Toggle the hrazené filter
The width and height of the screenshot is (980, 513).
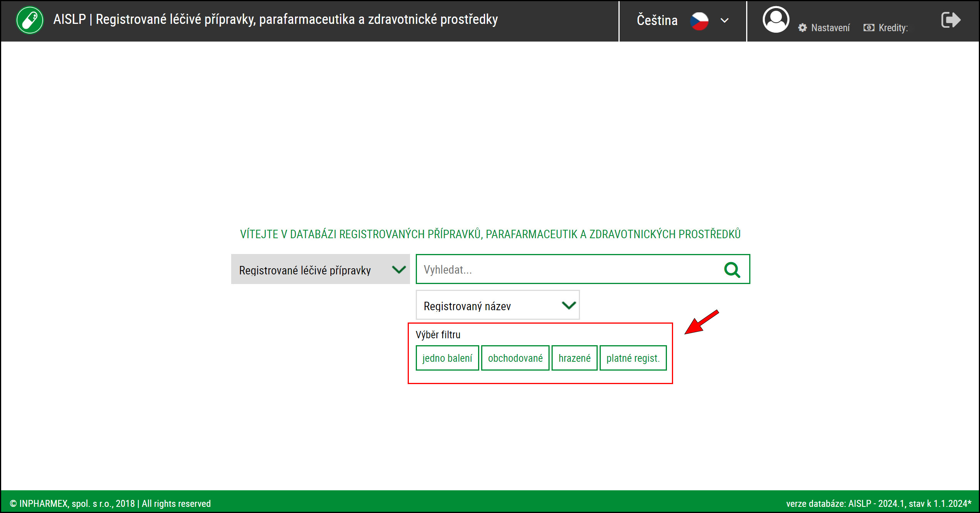coord(575,358)
